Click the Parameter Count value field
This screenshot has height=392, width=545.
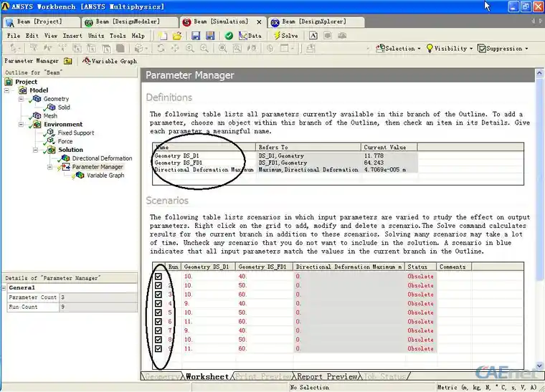tap(98, 297)
